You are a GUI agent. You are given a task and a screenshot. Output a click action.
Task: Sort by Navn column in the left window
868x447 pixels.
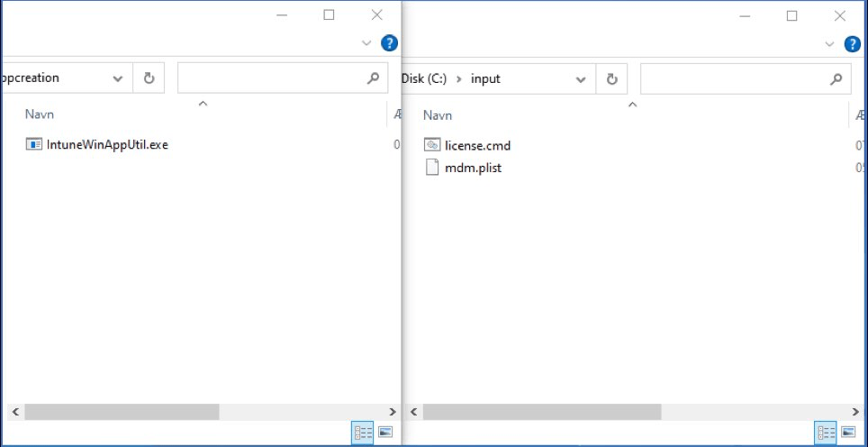[x=37, y=114]
